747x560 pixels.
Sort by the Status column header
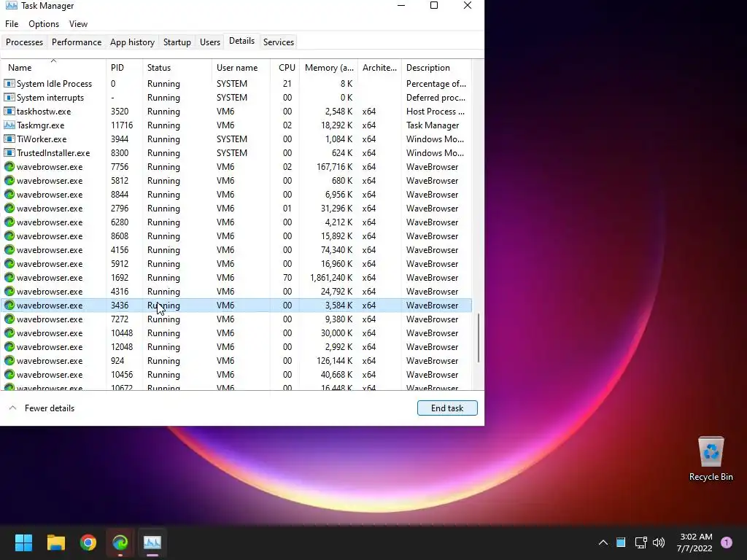(177, 67)
